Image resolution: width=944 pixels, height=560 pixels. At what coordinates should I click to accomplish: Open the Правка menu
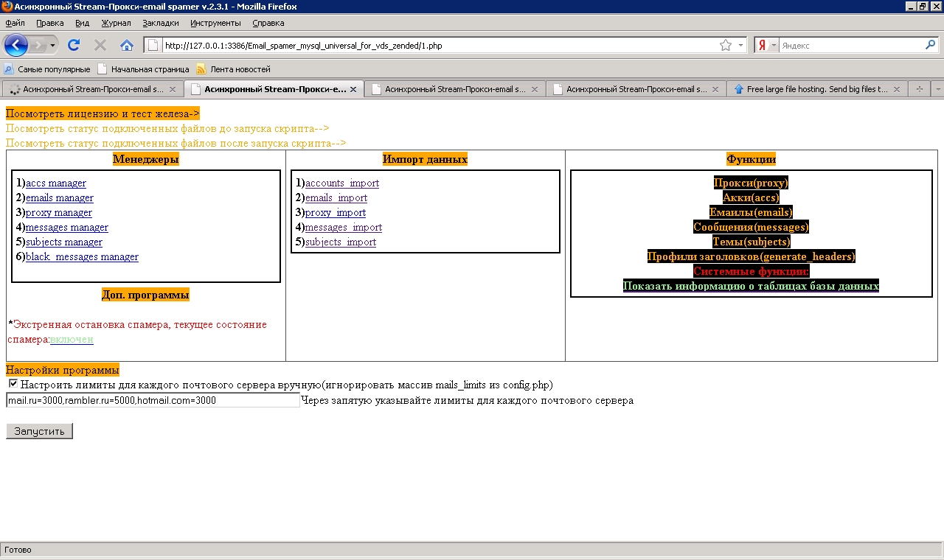click(x=49, y=23)
